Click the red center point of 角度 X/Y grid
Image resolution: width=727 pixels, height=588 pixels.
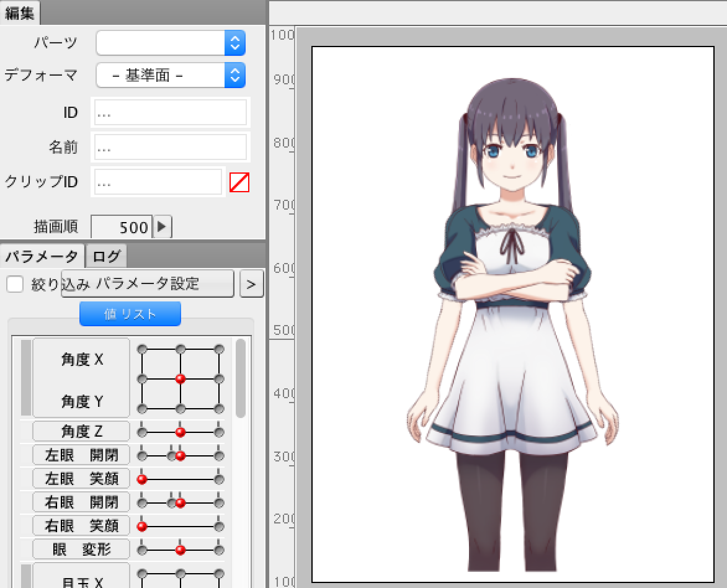point(181,379)
